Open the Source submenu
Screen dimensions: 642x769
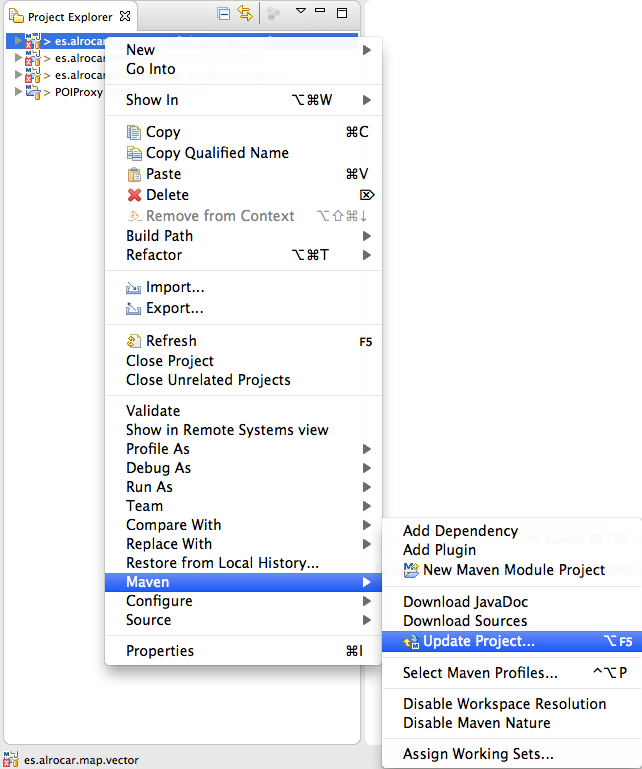coord(243,620)
